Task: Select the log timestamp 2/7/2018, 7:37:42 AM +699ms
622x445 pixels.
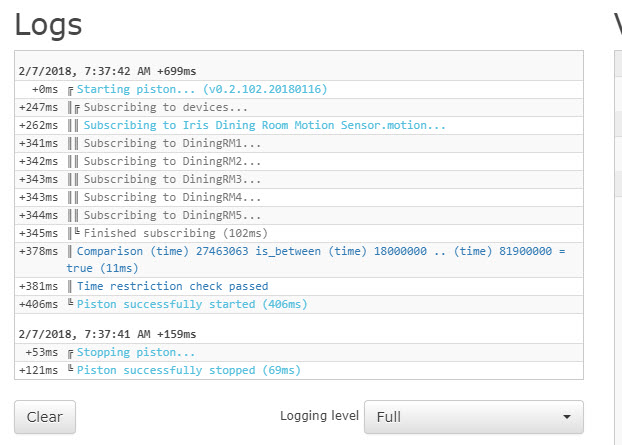Action: (x=107, y=71)
